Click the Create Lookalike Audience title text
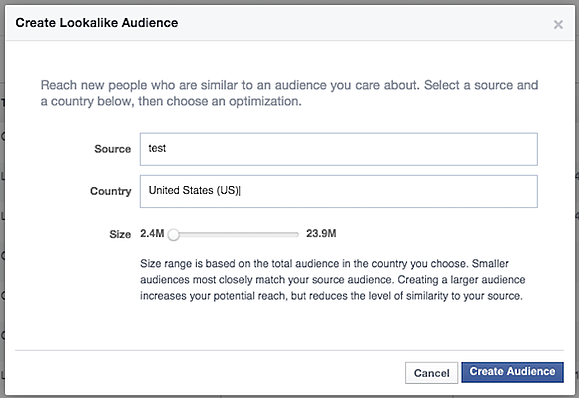 (97, 23)
